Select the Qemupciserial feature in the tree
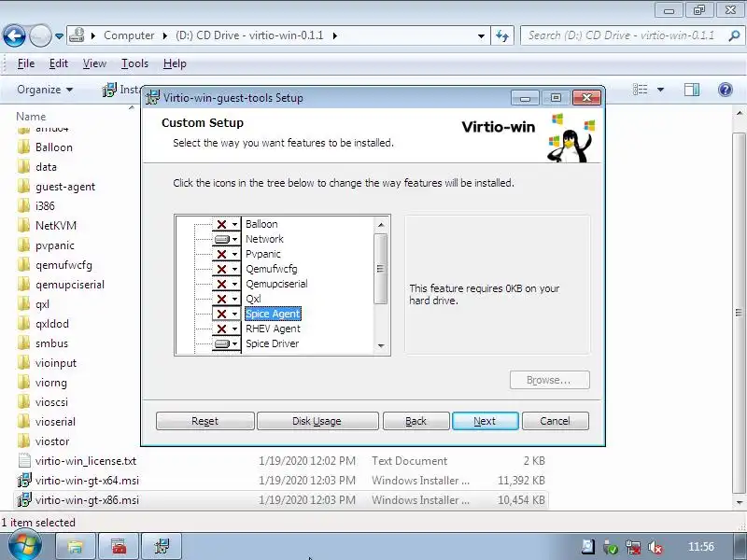747x560 pixels. [276, 284]
